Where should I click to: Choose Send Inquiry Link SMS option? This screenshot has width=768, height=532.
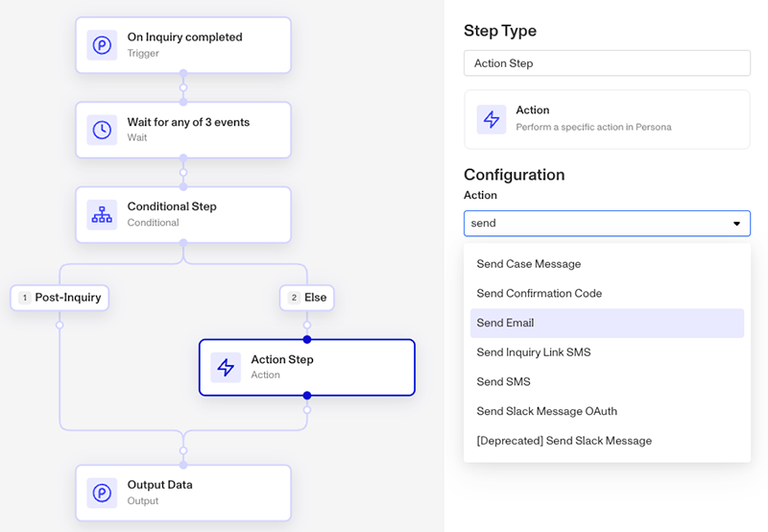coord(607,352)
